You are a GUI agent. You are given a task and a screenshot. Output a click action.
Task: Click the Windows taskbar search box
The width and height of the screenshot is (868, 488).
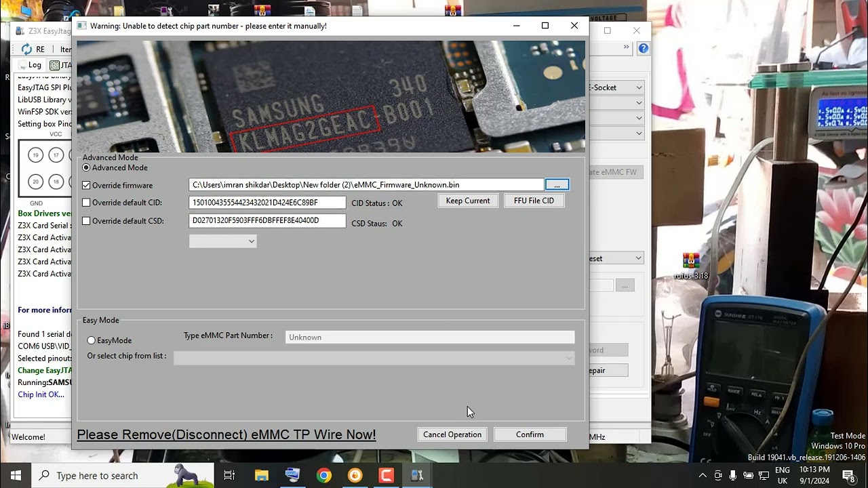[x=123, y=476]
